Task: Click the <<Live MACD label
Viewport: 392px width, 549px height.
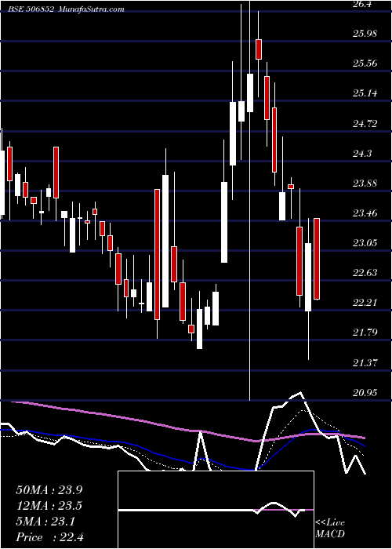Action: click(x=330, y=529)
